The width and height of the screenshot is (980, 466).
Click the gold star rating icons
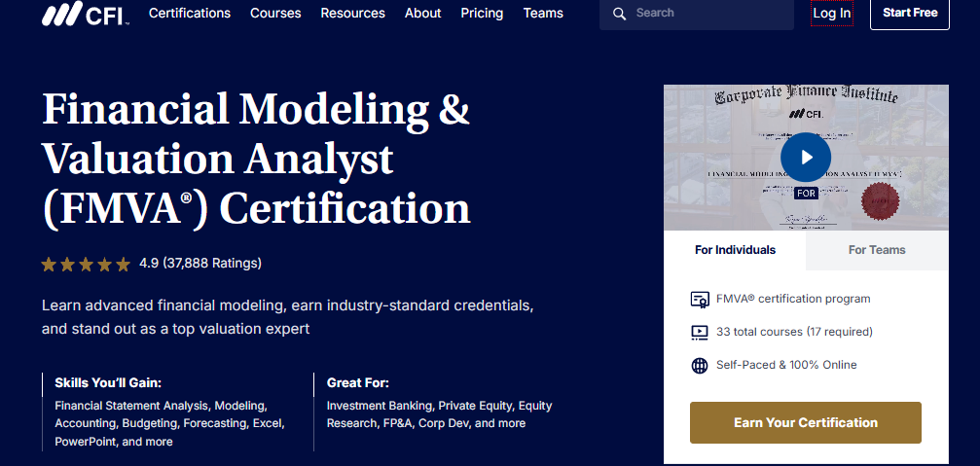(86, 264)
